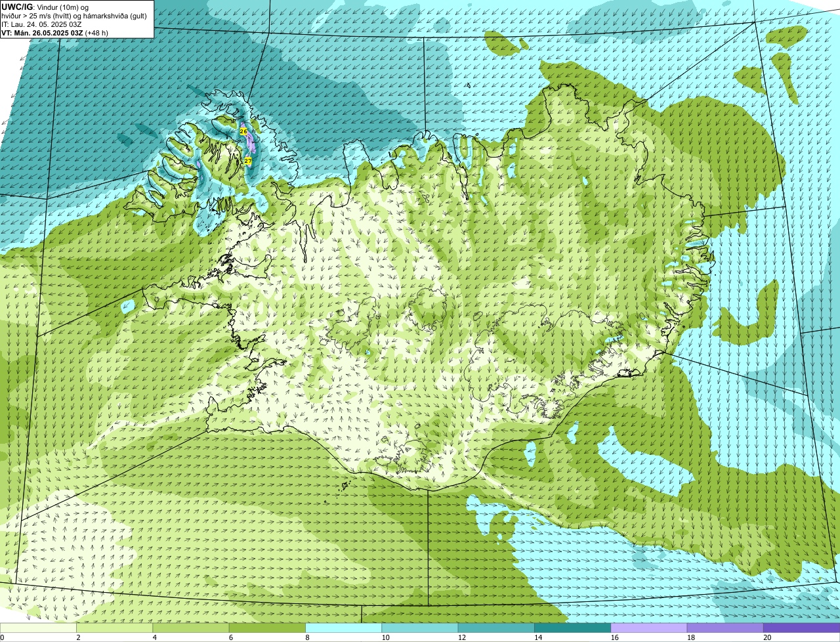Select the 6–8 m/s olive green swatch
The width and height of the screenshot is (840, 642).
(x=267, y=628)
